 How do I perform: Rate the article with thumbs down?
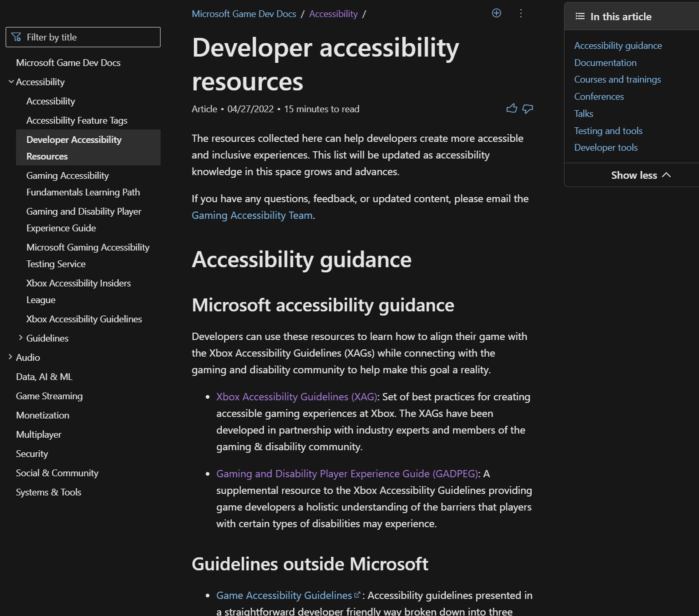pyautogui.click(x=527, y=108)
